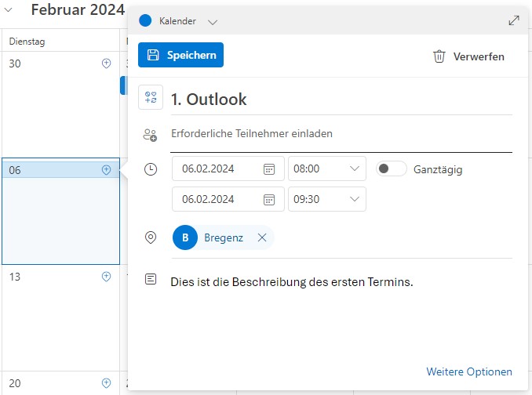532x395 pixels.
Task: Click the Erforderliche Teilnehmer einladen field
Action: pyautogui.click(x=341, y=134)
